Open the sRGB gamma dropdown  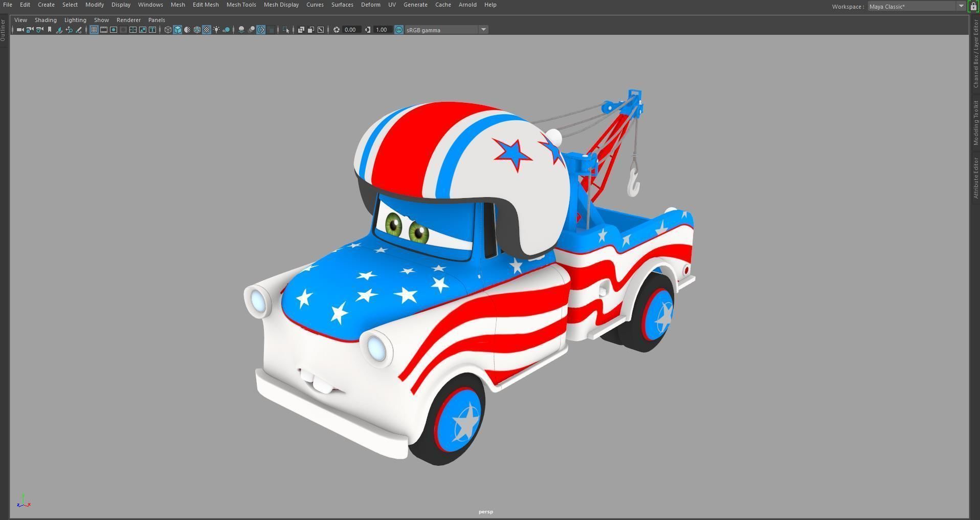(447, 30)
